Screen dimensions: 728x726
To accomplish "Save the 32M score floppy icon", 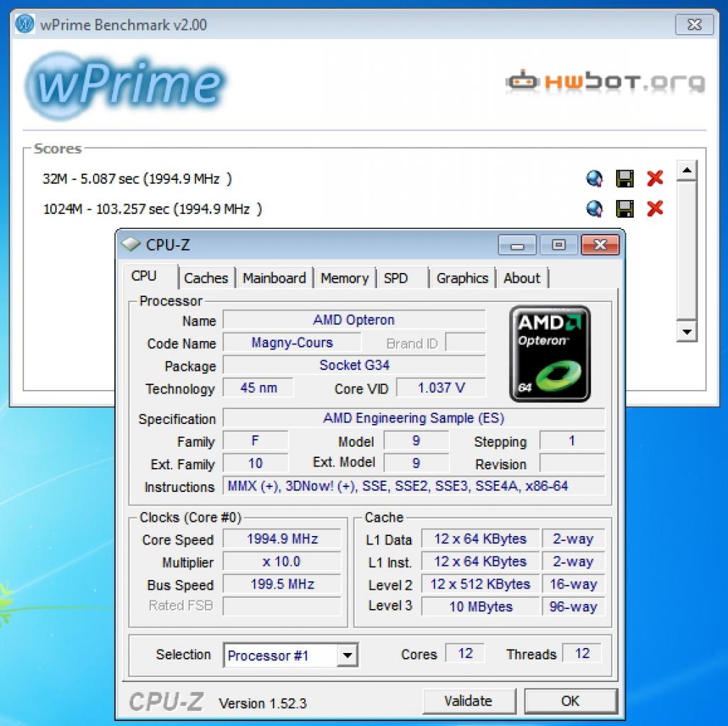I will [x=625, y=179].
